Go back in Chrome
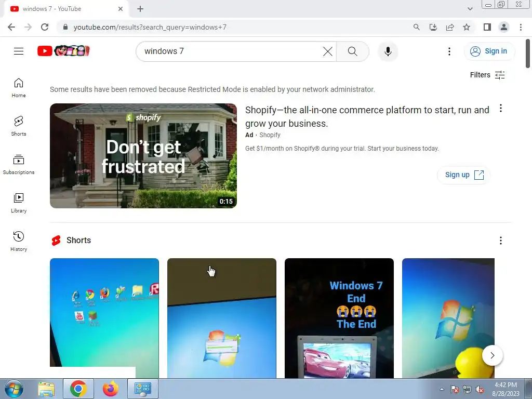 (x=11, y=27)
